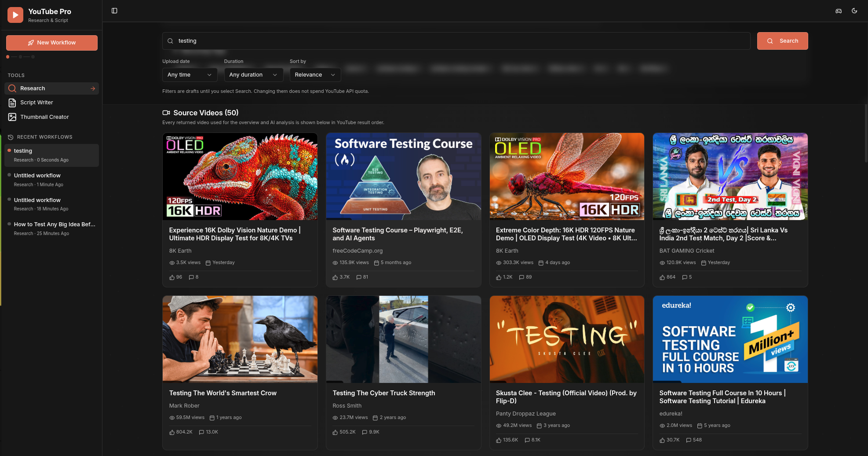Open the 'Any duration' dropdown
The image size is (868, 456).
pyautogui.click(x=253, y=75)
